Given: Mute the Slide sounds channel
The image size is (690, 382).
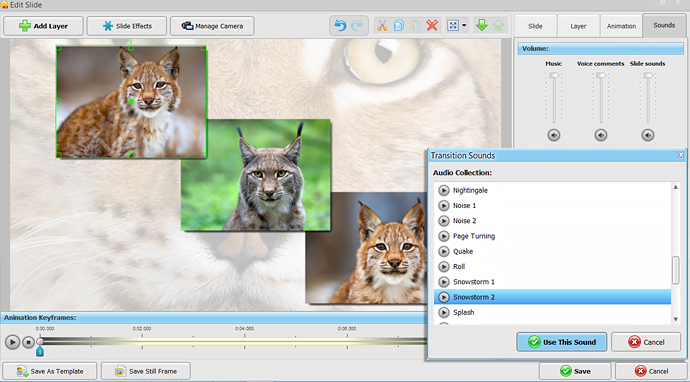Looking at the screenshot, I should [648, 135].
